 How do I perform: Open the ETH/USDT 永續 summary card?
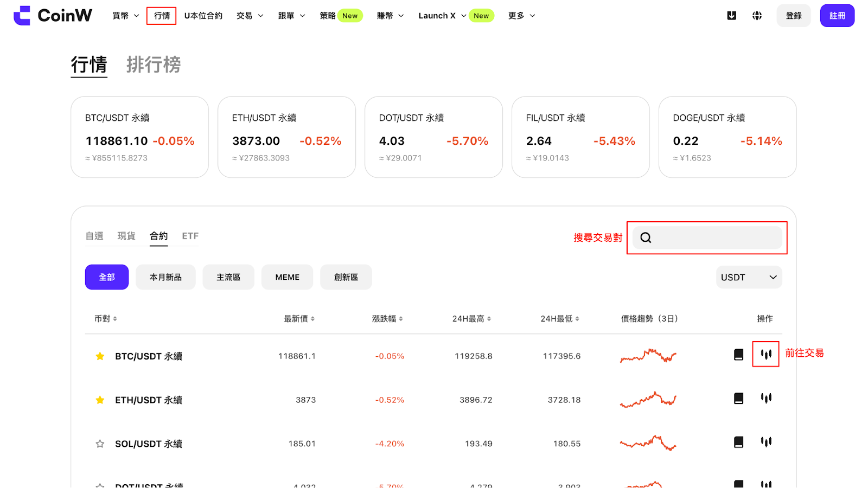[x=287, y=137]
